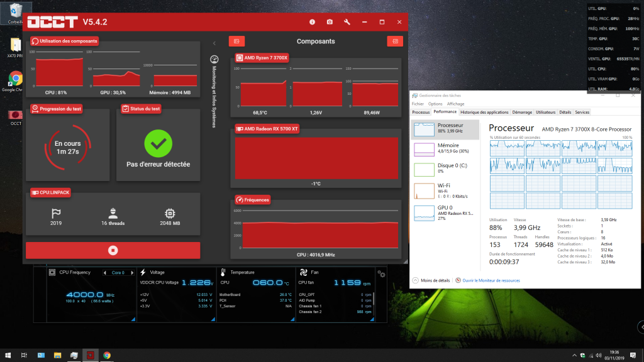Switch to Services tab

click(582, 112)
